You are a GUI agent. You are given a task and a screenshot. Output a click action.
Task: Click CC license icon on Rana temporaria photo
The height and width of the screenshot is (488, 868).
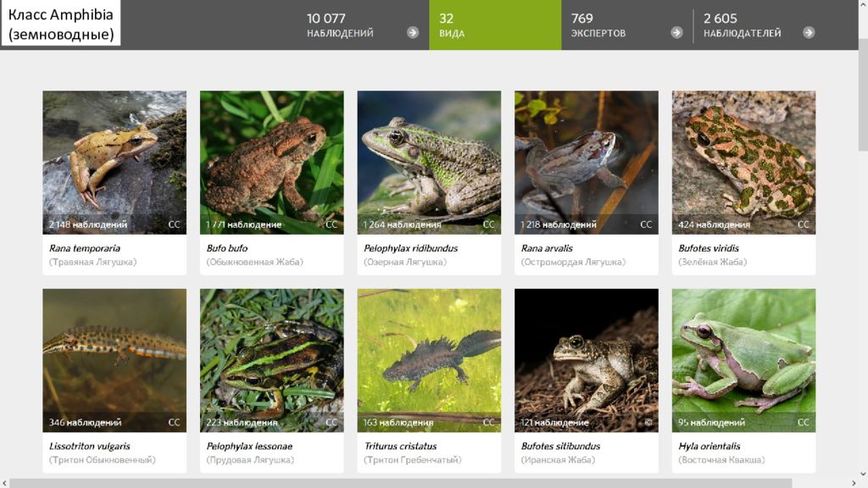[174, 224]
